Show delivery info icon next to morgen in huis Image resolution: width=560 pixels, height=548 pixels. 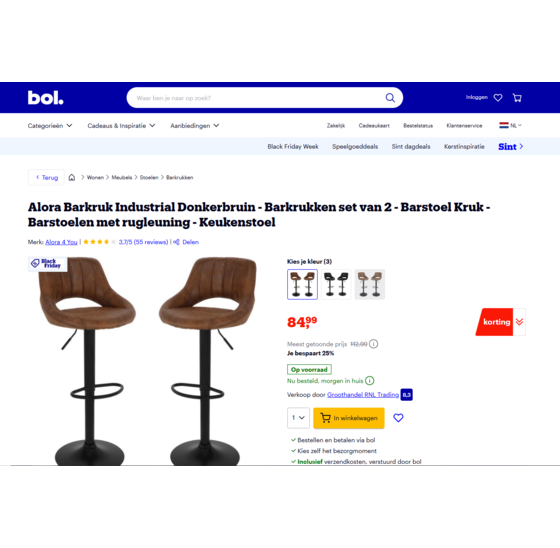[370, 381]
